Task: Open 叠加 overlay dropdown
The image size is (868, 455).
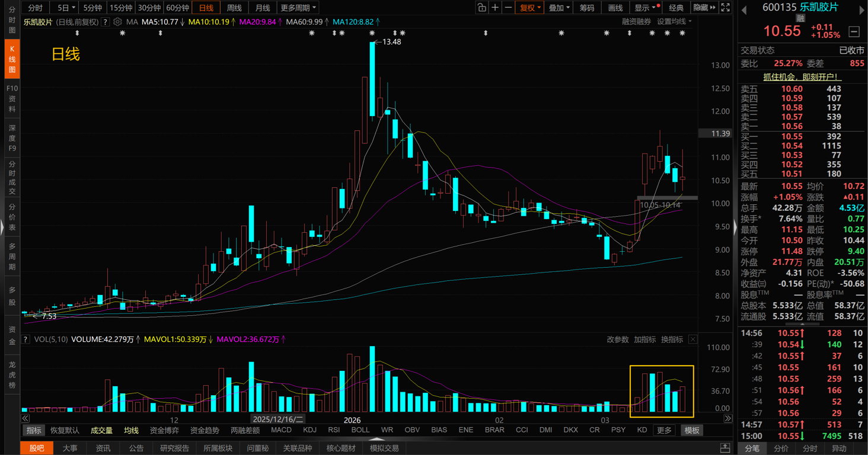Action: coord(559,8)
